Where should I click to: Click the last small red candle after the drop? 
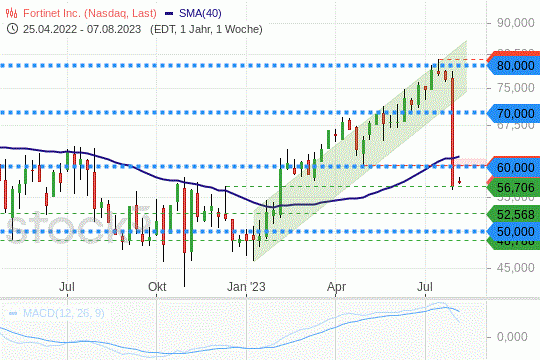click(x=459, y=181)
